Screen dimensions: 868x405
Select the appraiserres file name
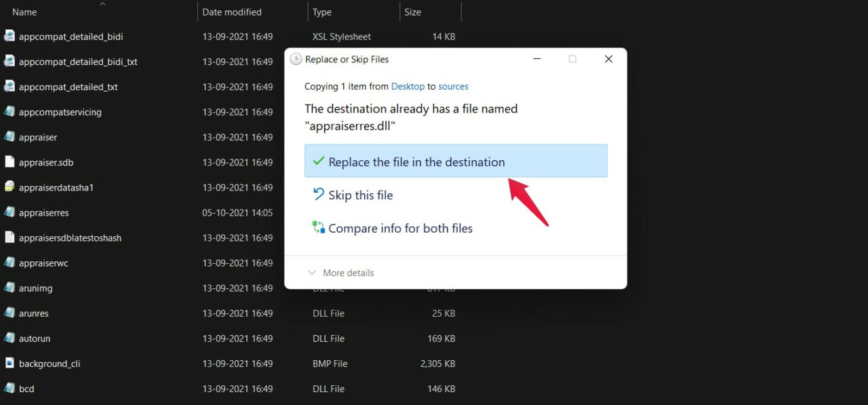pyautogui.click(x=43, y=212)
